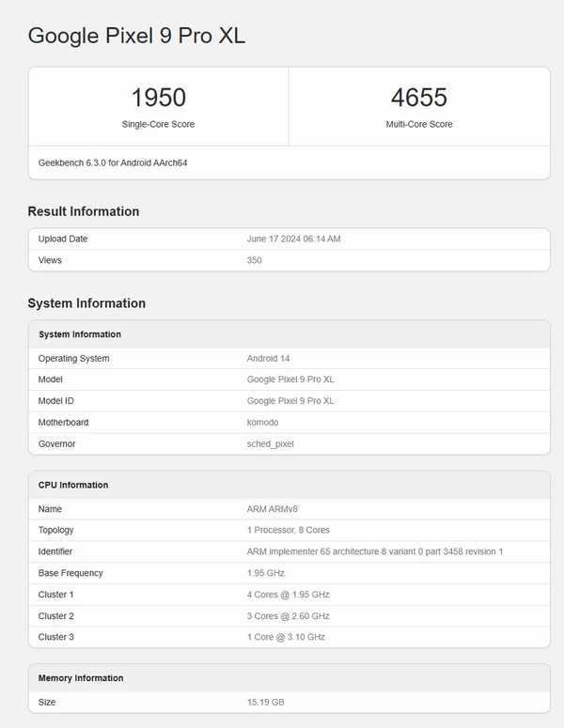Select the 4 Cores @ 1.95 GHz value
The image size is (564, 728).
[288, 595]
